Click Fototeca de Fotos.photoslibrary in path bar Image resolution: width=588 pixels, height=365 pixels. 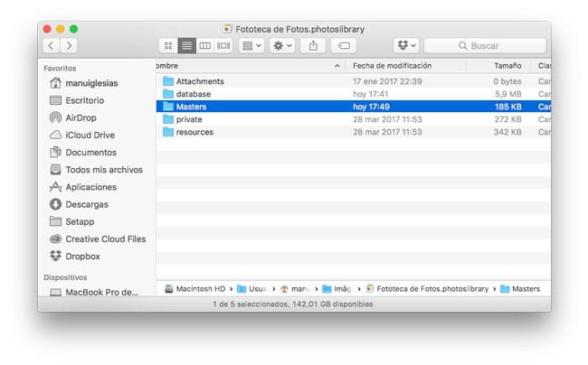coord(427,288)
